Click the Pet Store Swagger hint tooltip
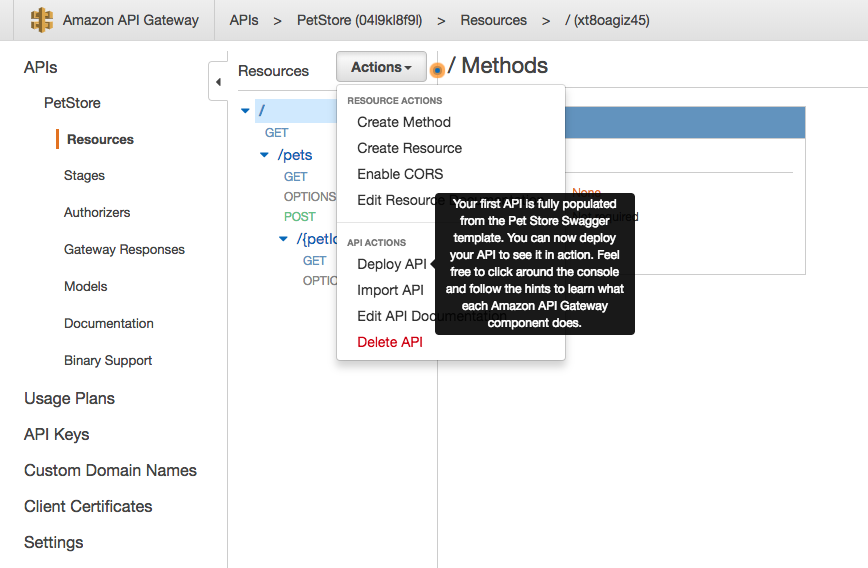The width and height of the screenshot is (868, 568). point(535,264)
